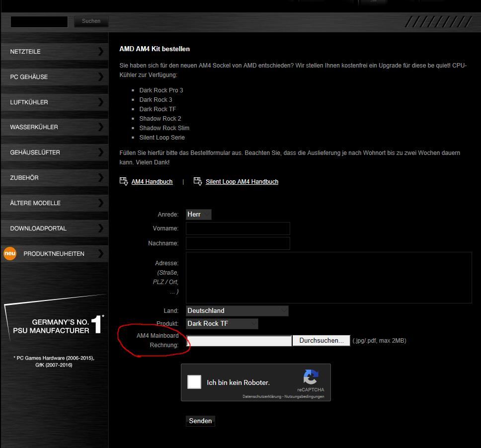Viewport: 481px width, 448px height.
Task: Click the invoice file path field
Action: (239, 341)
